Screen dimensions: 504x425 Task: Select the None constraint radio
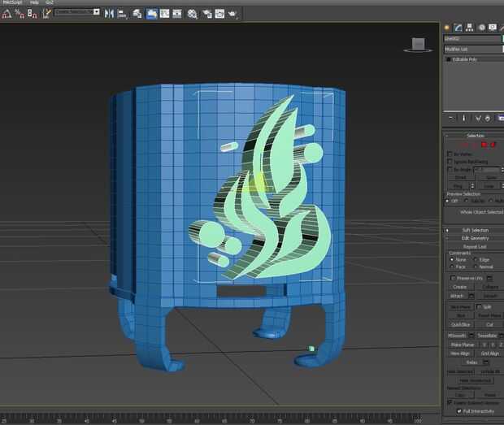coord(452,259)
